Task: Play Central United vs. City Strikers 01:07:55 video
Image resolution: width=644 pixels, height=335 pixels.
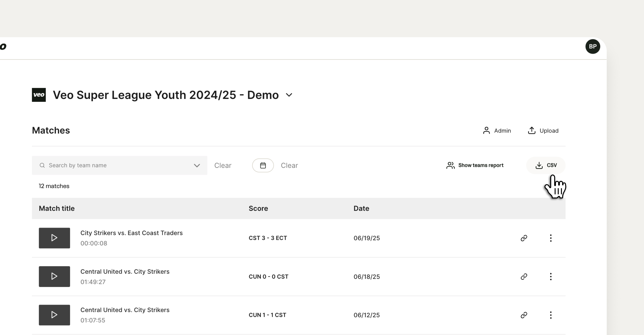Action: coord(54,315)
